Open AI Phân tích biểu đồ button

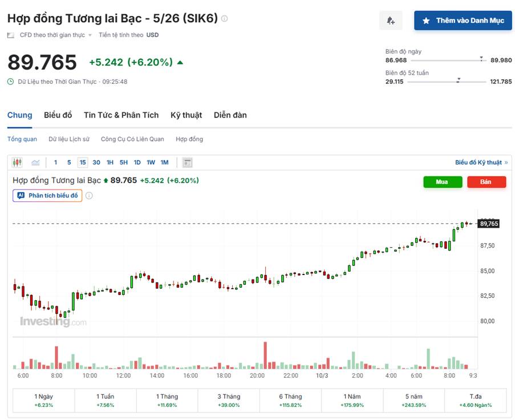point(47,196)
